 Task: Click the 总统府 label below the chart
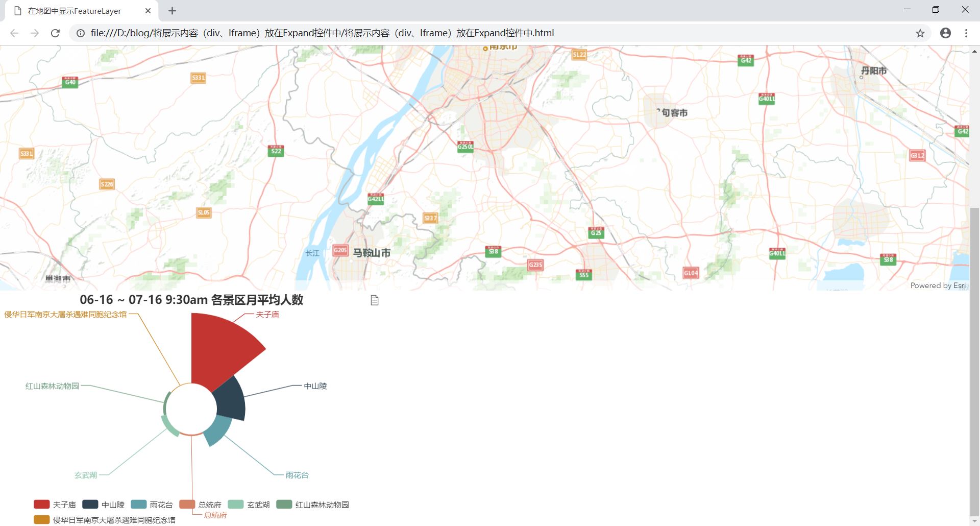coord(215,515)
